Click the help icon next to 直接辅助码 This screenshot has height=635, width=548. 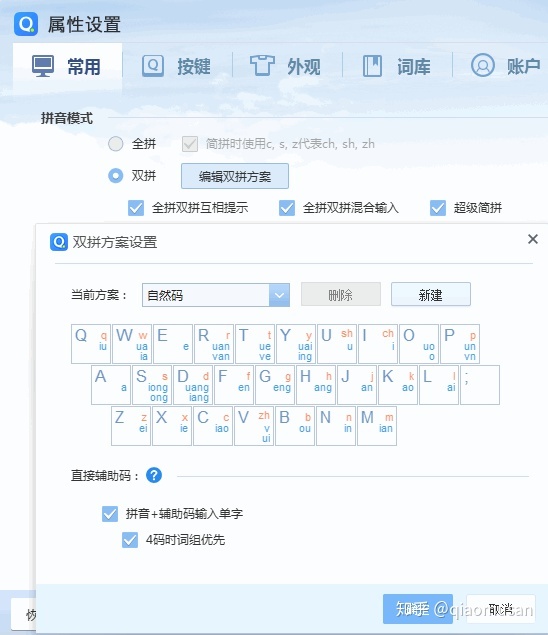[154, 475]
